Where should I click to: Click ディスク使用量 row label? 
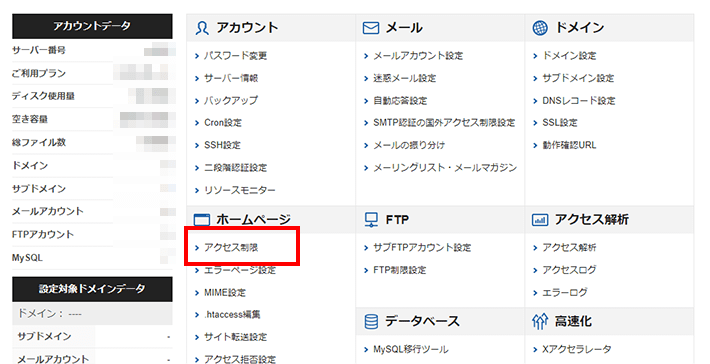(43, 96)
